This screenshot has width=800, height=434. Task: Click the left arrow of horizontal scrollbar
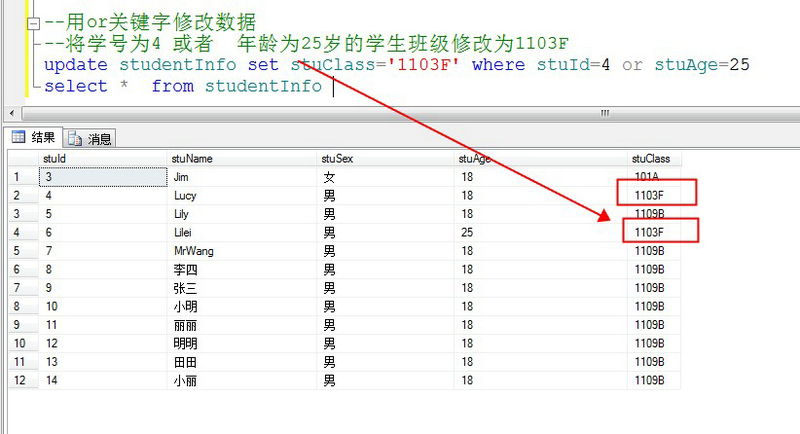[12, 113]
